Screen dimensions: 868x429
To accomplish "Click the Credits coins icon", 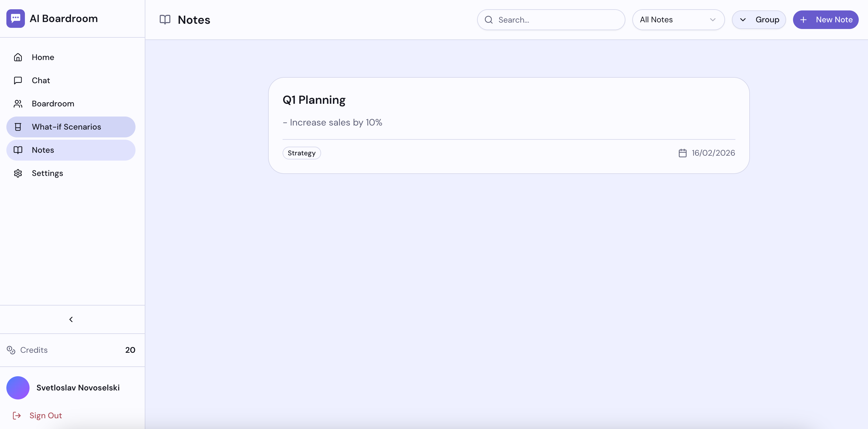I will pos(11,350).
